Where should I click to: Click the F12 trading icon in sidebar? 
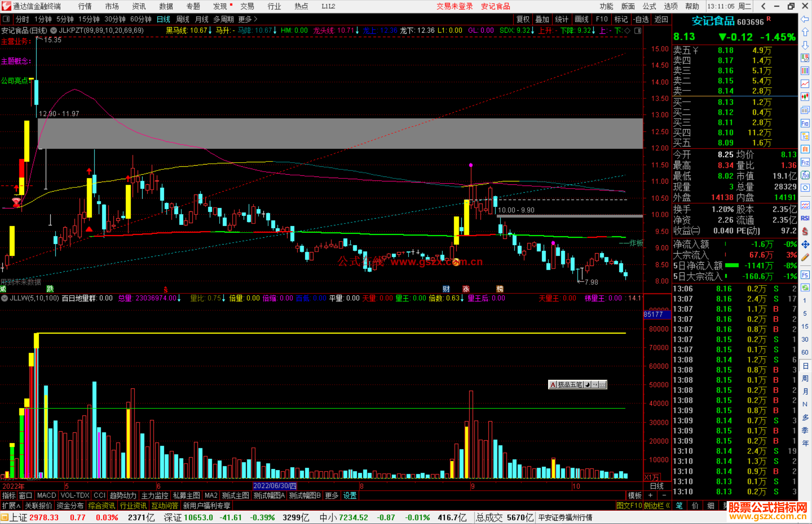click(805, 162)
